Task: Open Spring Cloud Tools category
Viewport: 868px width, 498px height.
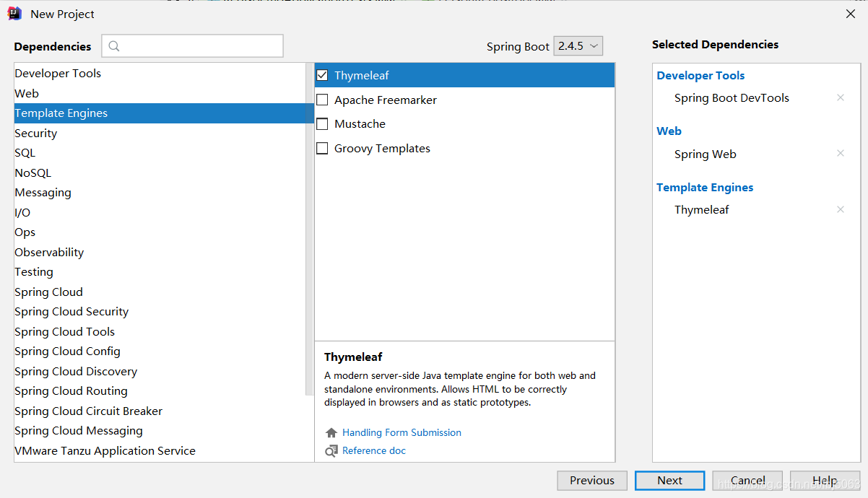Action: (x=160, y=331)
